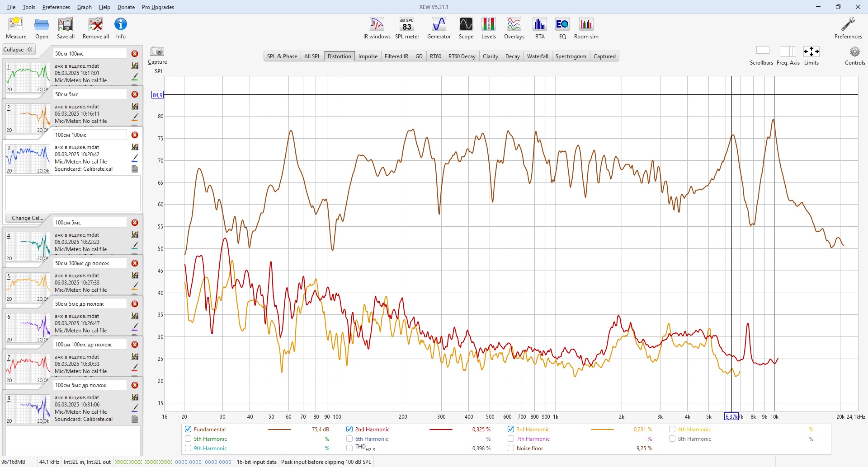The image size is (868, 467).
Task: Open a measurement file with Open icon
Action: pos(42,28)
